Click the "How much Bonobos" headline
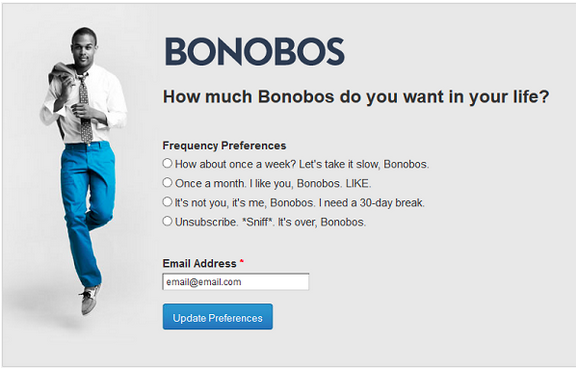Viewport: 581px width, 374px height. [356, 97]
